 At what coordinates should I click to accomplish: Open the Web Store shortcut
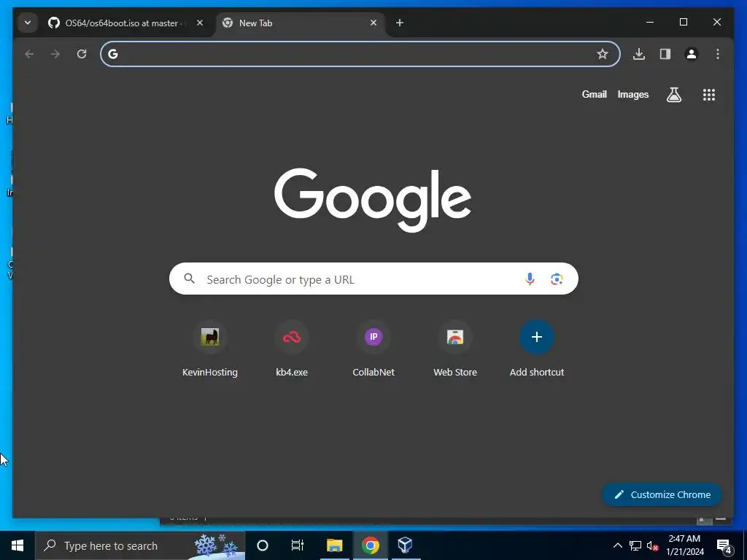455,350
